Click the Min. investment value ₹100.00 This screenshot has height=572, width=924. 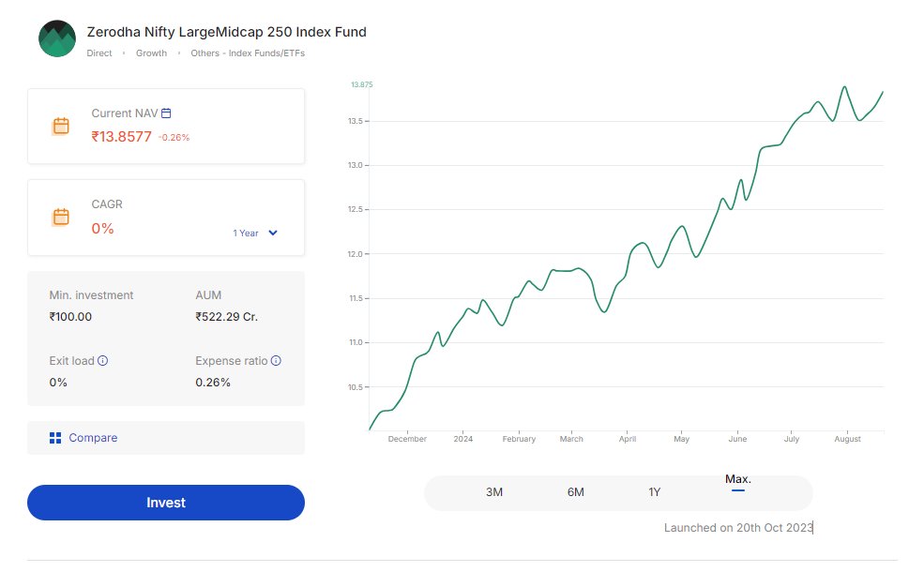point(70,317)
